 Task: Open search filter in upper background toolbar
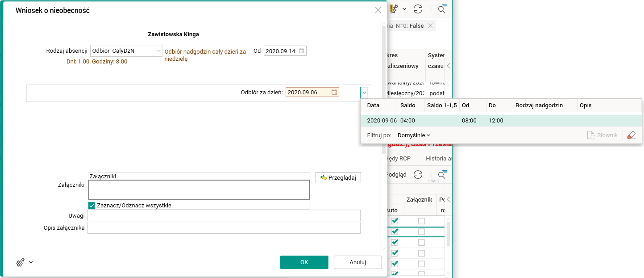coord(442,9)
